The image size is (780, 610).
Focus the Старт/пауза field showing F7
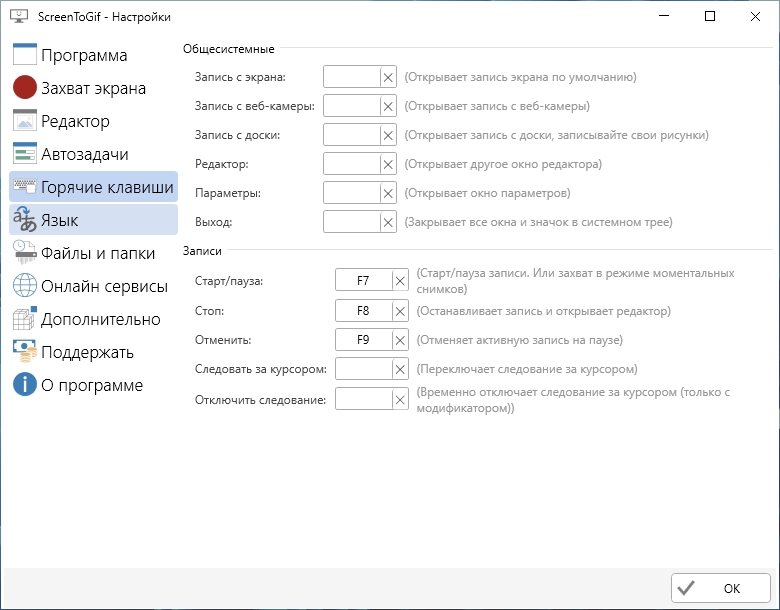point(364,281)
